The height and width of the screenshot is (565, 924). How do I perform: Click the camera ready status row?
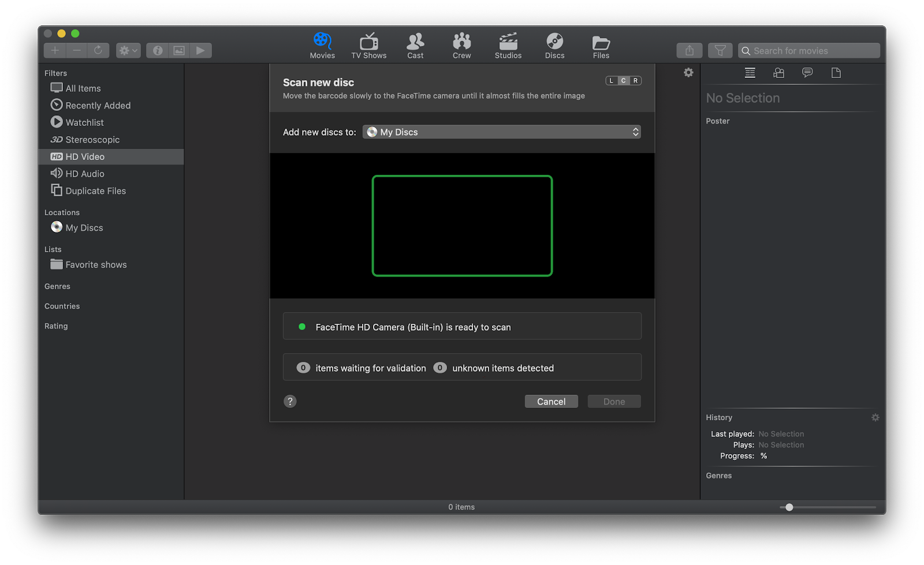pos(462,326)
